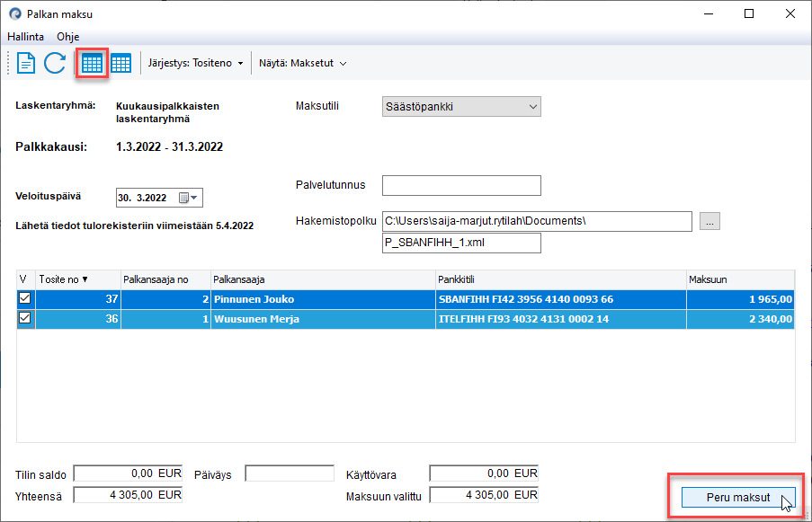
Task: Click the Käyttövara value field
Action: 484,473
